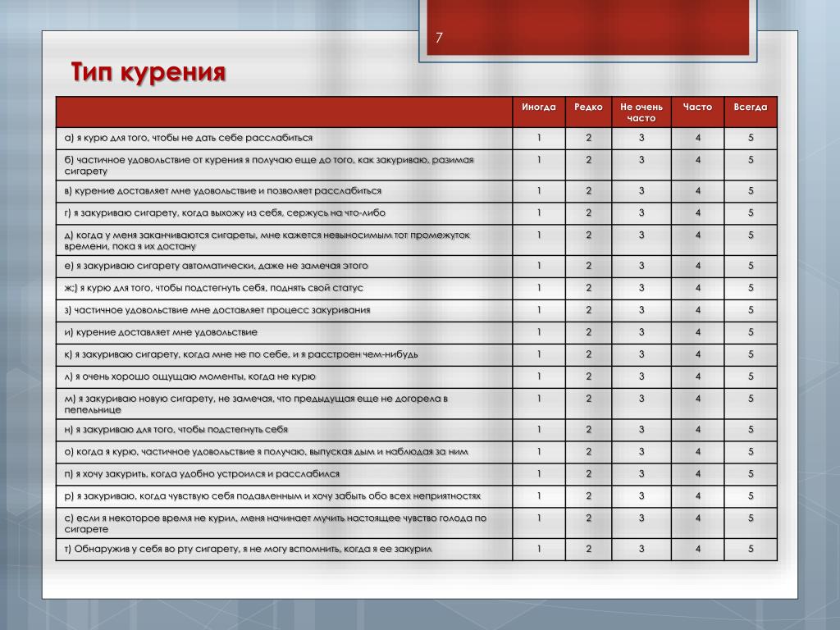
Task: Select statement е) закуриваю сигарету автоматически
Action: pos(216,266)
